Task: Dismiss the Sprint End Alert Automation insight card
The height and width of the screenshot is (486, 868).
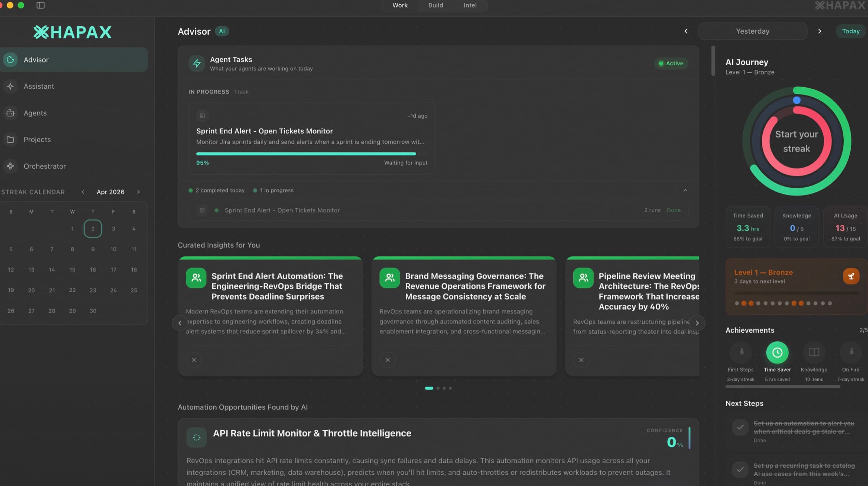Action: [x=194, y=360]
